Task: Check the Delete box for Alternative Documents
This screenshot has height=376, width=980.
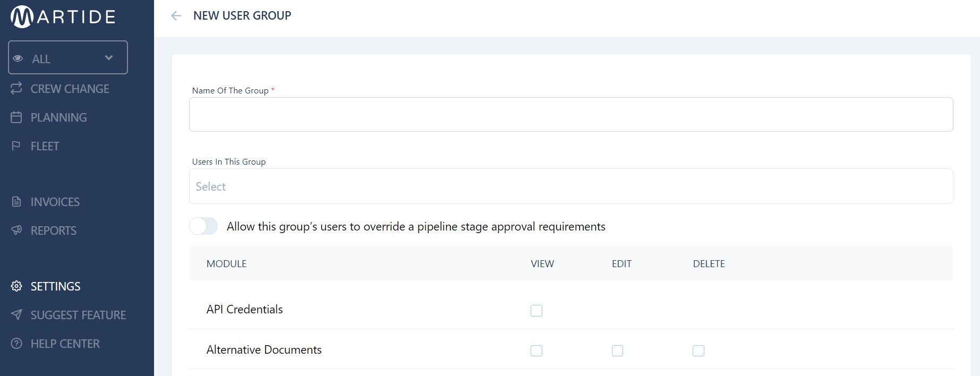Action: pyautogui.click(x=698, y=351)
